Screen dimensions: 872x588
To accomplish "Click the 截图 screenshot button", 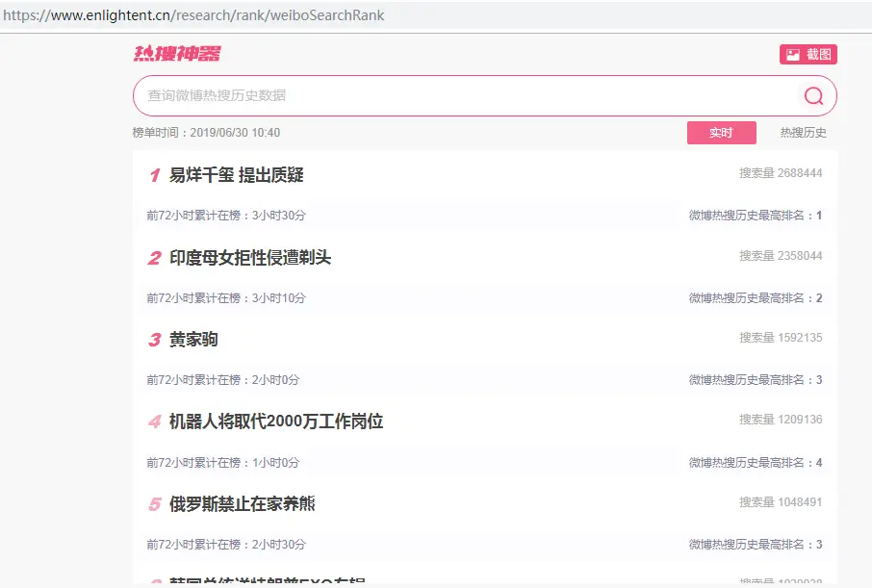I will click(808, 55).
